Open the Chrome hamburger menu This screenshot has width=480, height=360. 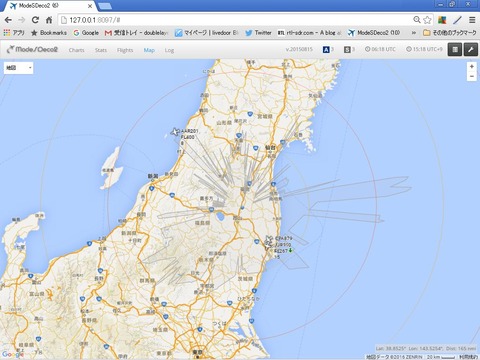coord(472,20)
